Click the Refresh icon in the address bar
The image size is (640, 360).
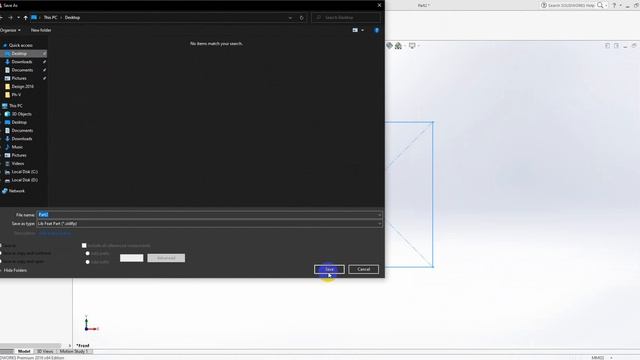(x=302, y=18)
